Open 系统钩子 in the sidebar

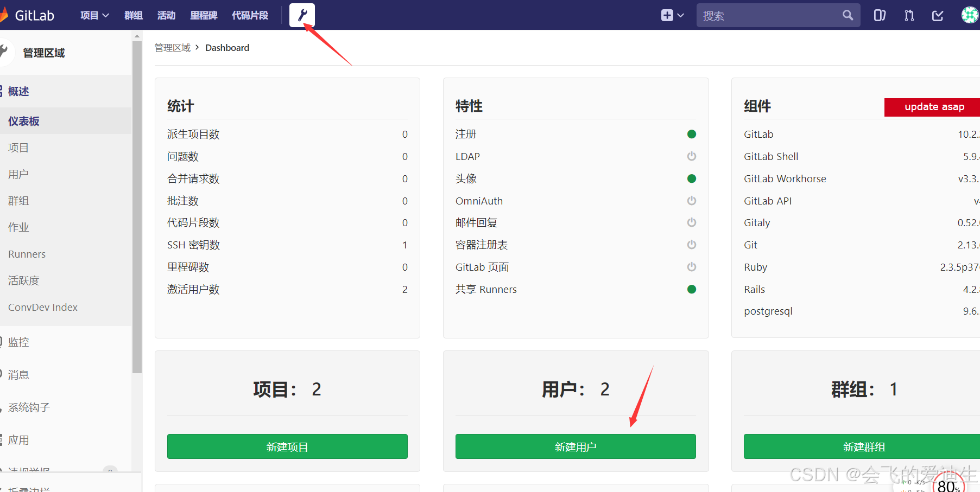click(x=29, y=407)
